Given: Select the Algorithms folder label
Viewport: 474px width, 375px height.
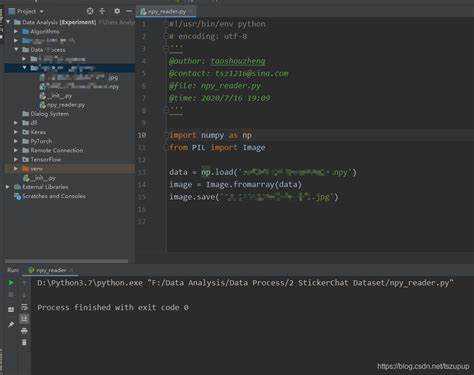Looking at the screenshot, I should 44,31.
